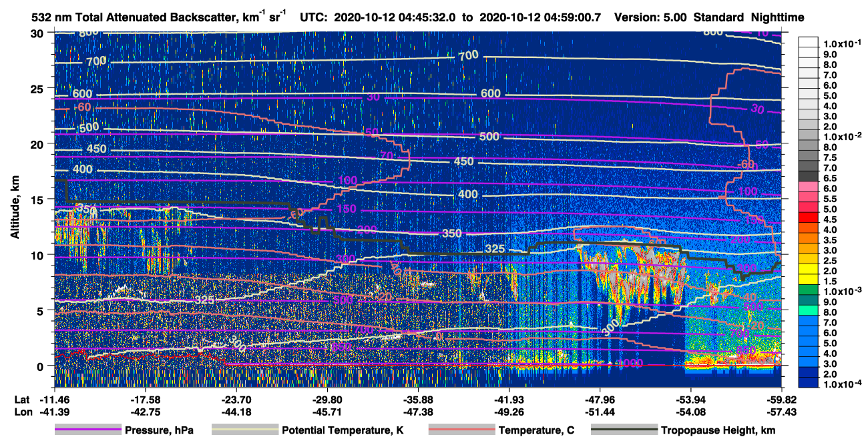Click the "Potential Temperature, K" legend label
The image size is (868, 445).
(343, 431)
